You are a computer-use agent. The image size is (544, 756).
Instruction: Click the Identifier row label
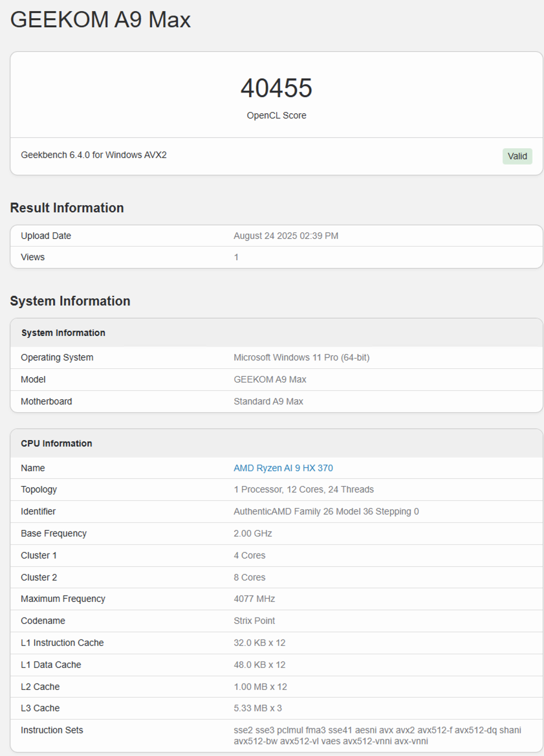[38, 511]
